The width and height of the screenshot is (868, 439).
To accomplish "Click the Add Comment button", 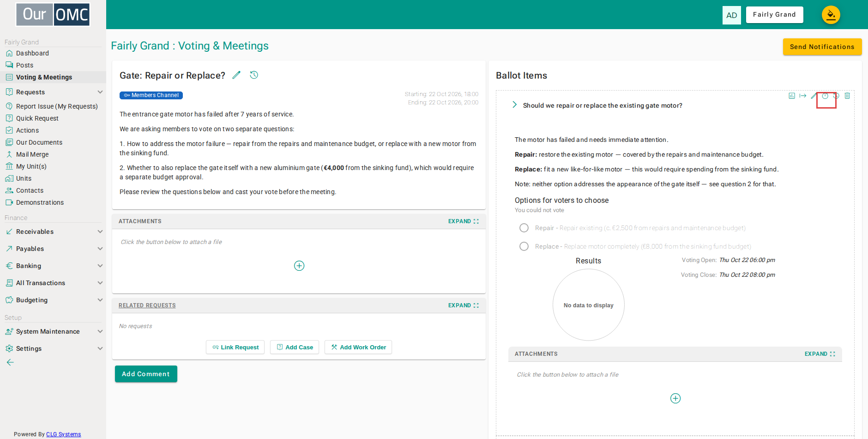I will (x=146, y=374).
